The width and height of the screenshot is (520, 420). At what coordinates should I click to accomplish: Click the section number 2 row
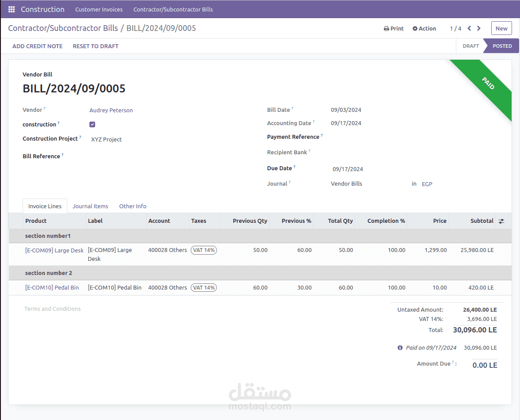(260, 273)
